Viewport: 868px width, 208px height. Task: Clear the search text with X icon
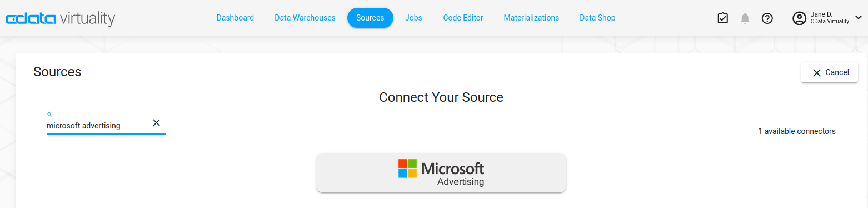(x=157, y=123)
